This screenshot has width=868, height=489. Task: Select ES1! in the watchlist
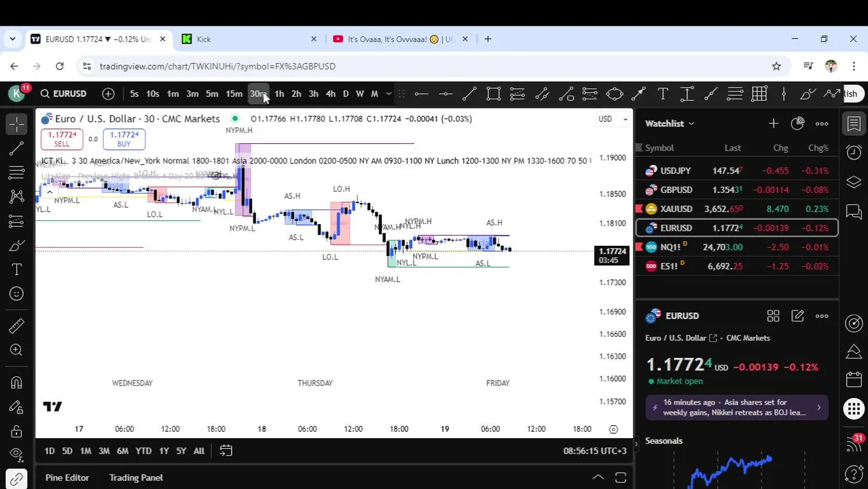[737, 266]
